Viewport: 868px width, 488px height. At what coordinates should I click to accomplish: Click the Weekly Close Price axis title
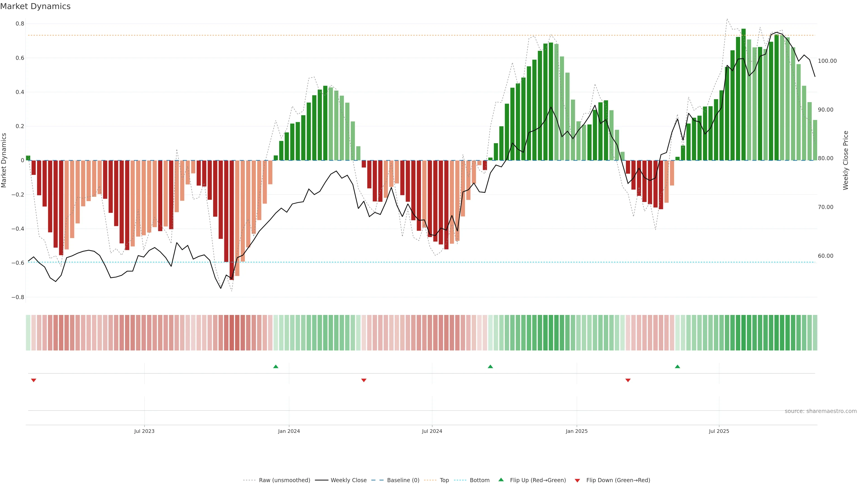tap(845, 160)
